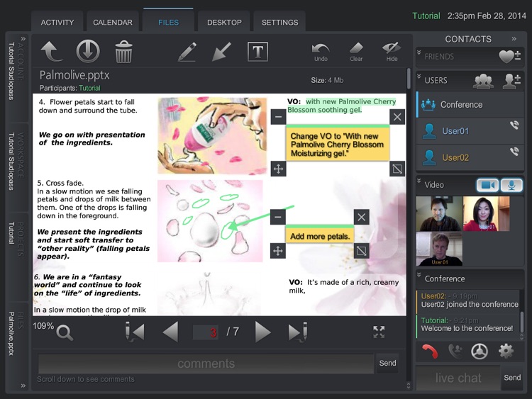
Task: Close the Add more petals note
Action: 362,217
